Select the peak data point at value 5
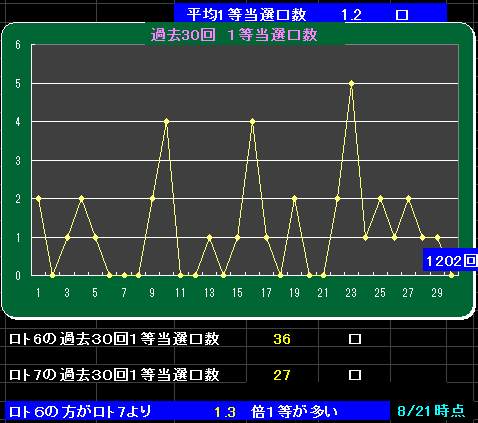The image size is (478, 423). pyautogui.click(x=351, y=83)
